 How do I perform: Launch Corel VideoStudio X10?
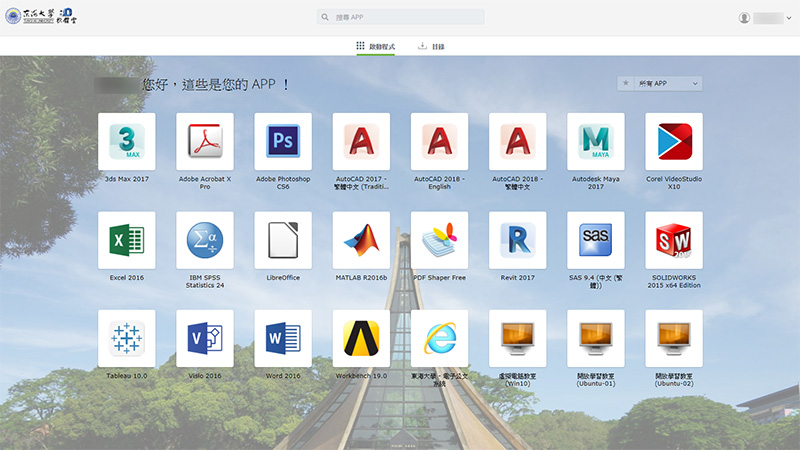(674, 142)
